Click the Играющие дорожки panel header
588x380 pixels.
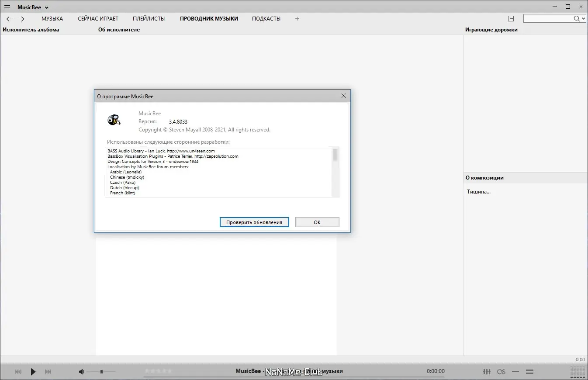(x=491, y=30)
